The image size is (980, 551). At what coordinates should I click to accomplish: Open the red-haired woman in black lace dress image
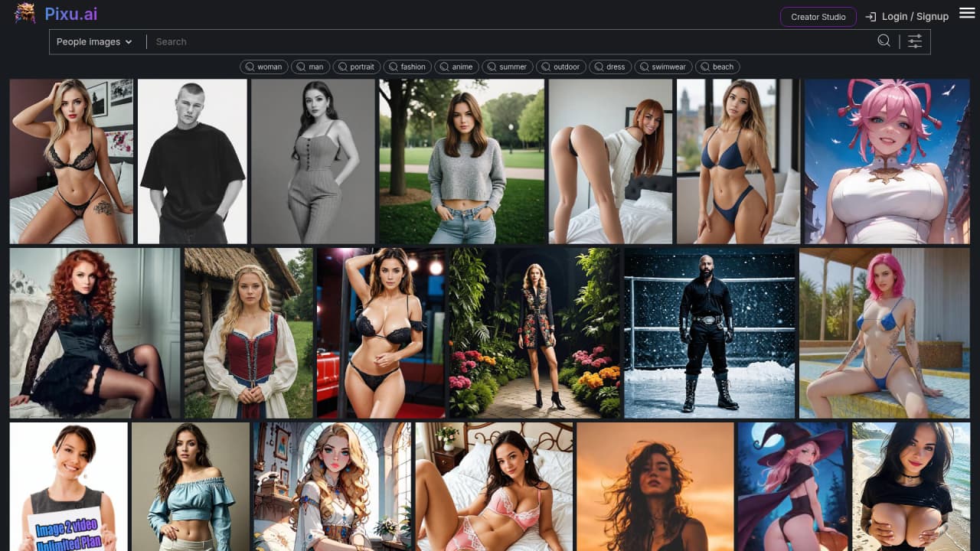(95, 333)
